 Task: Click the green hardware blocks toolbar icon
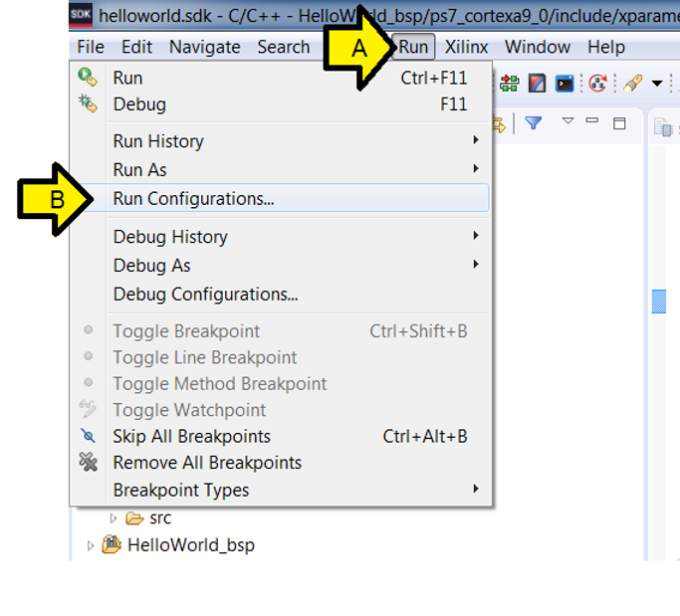[x=511, y=84]
